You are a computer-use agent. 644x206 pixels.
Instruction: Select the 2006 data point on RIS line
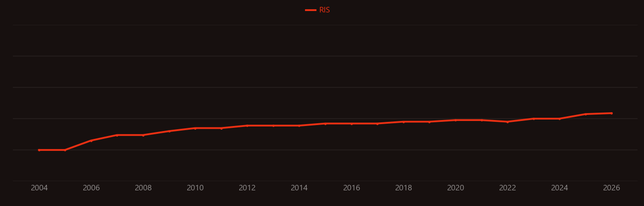tap(91, 141)
